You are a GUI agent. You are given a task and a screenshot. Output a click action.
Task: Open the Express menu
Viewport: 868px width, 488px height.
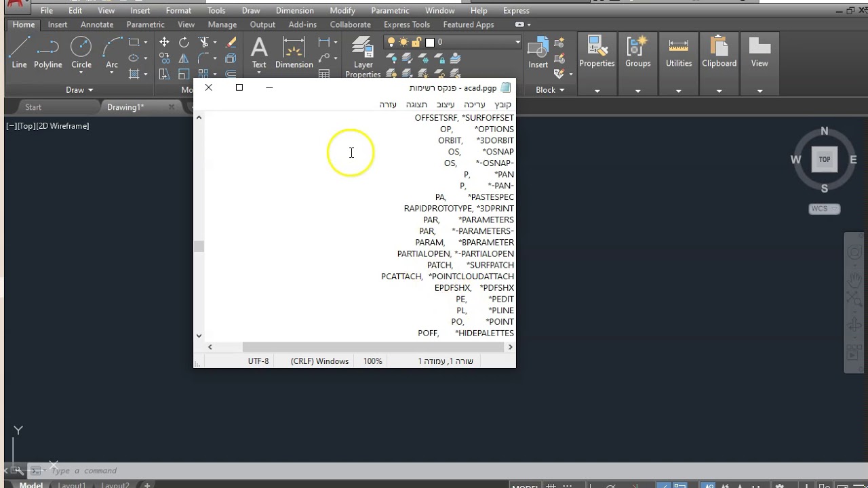[x=516, y=11]
